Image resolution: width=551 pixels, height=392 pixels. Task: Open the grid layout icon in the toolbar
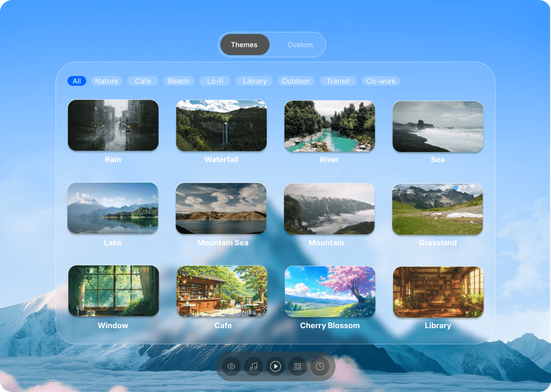(x=298, y=367)
